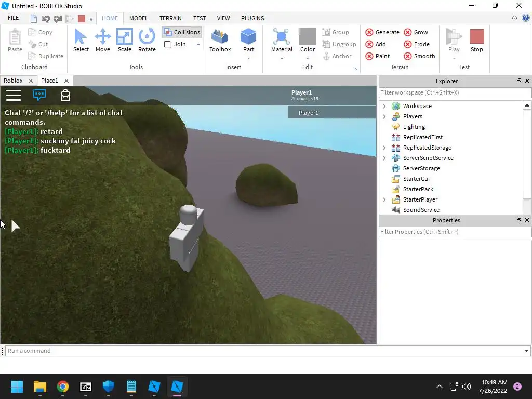Image resolution: width=532 pixels, height=399 pixels.
Task: Switch to the VIEW ribbon tab
Action: tap(223, 18)
